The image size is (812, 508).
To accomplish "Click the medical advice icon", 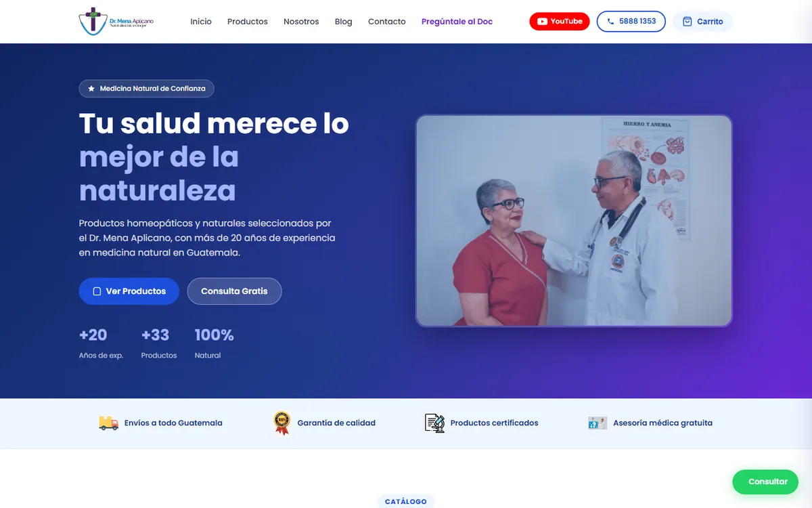I will tap(597, 423).
